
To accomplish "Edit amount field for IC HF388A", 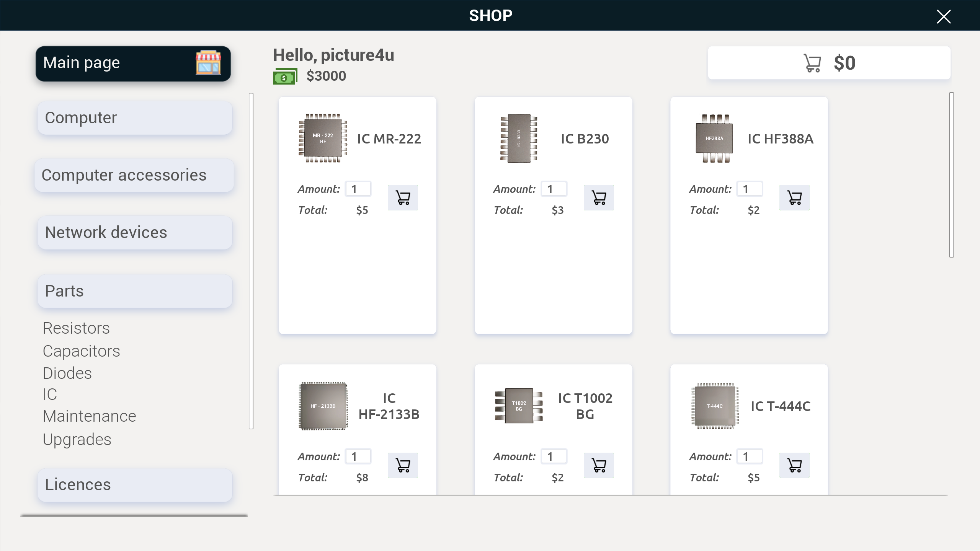I will click(x=750, y=189).
